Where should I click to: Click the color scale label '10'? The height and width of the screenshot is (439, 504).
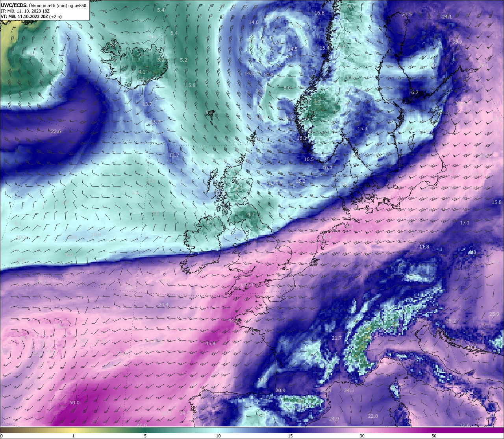[218, 436]
